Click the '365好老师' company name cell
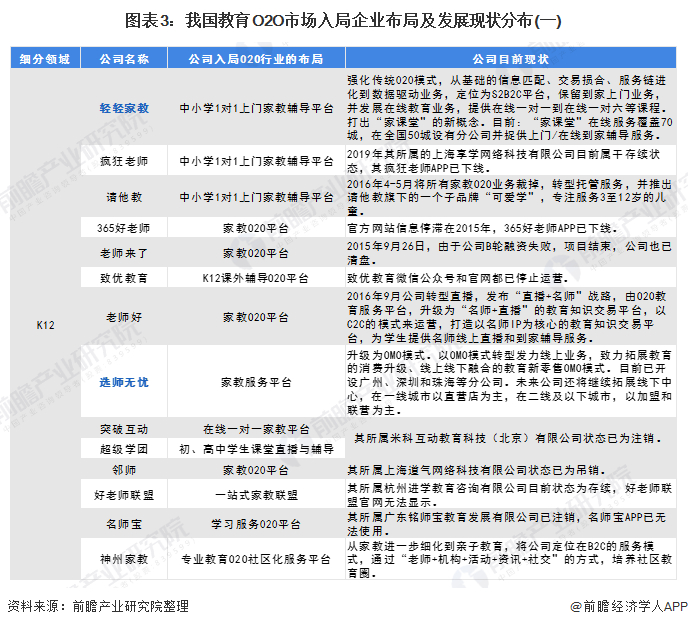This screenshot has width=688, height=627. (124, 228)
